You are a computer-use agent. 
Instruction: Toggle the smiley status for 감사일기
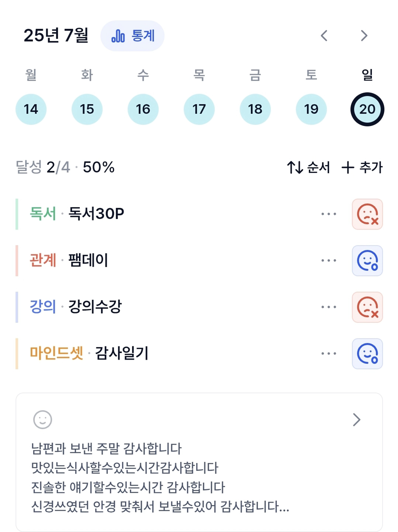pyautogui.click(x=367, y=354)
